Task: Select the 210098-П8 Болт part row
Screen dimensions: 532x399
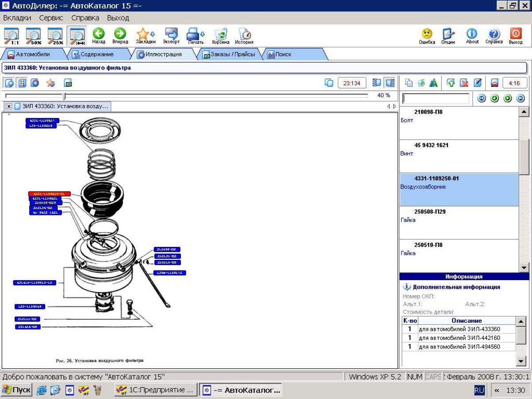Action: (459, 123)
